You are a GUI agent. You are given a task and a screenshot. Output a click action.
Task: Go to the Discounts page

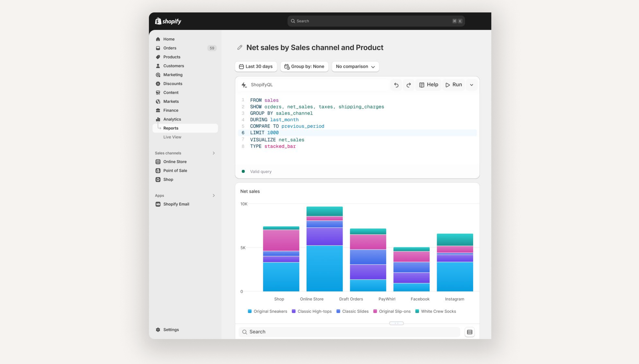tap(173, 84)
